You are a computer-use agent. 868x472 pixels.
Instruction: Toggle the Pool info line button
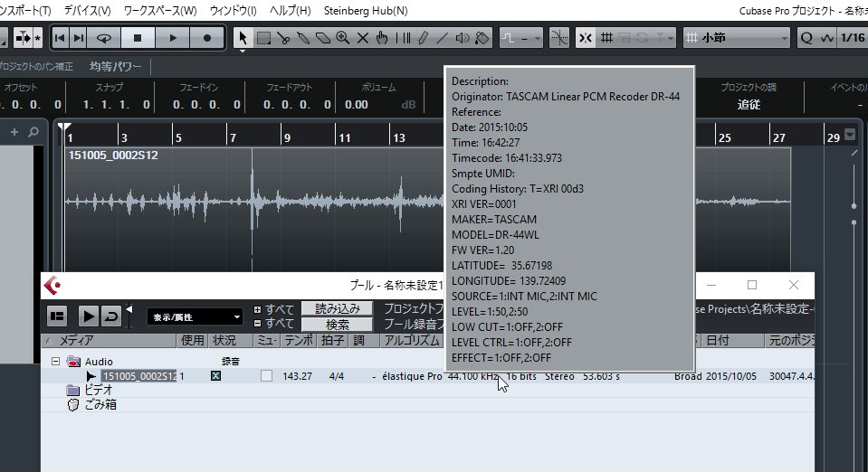tap(57, 316)
